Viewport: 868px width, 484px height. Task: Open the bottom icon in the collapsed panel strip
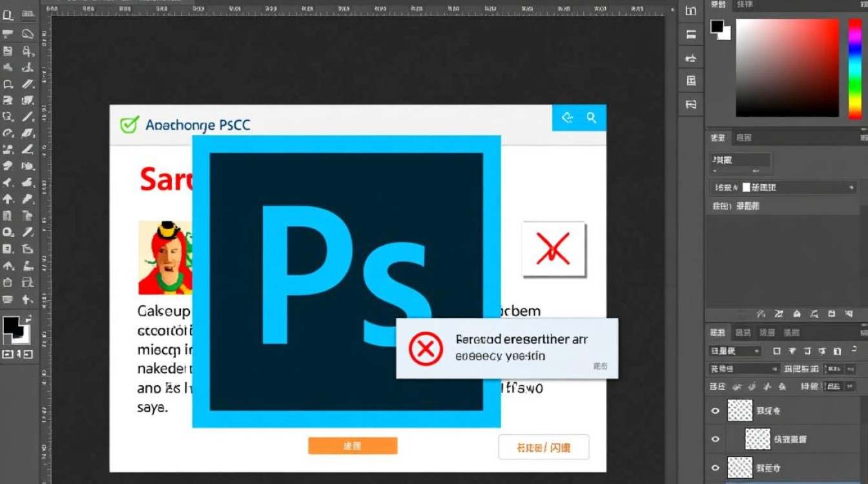[691, 104]
